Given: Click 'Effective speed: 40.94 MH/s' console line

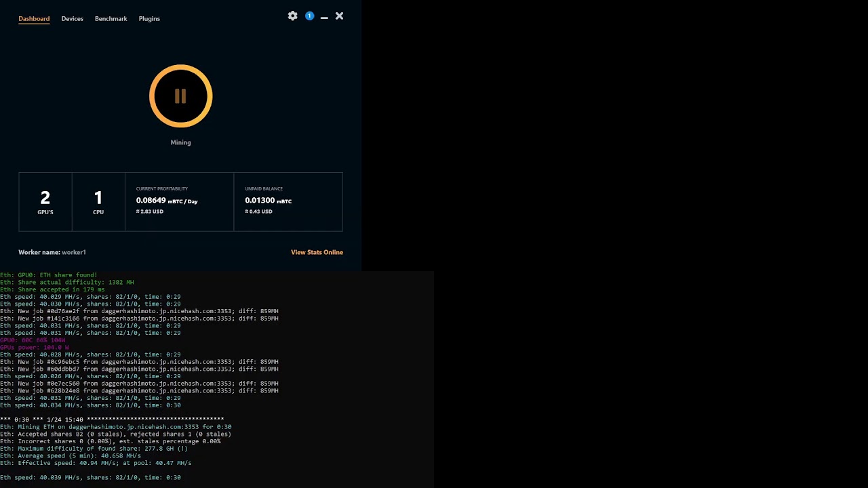Looking at the screenshot, I should (96, 463).
